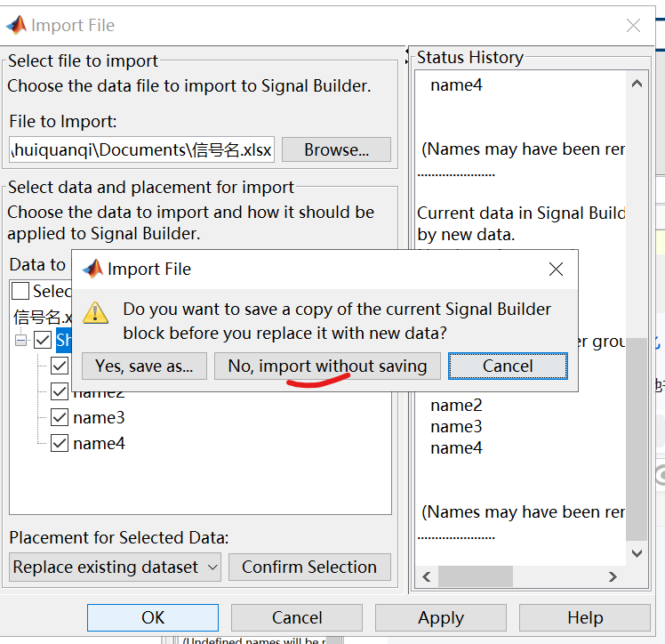
Task: Click 'Yes, save as...' button
Action: point(144,366)
